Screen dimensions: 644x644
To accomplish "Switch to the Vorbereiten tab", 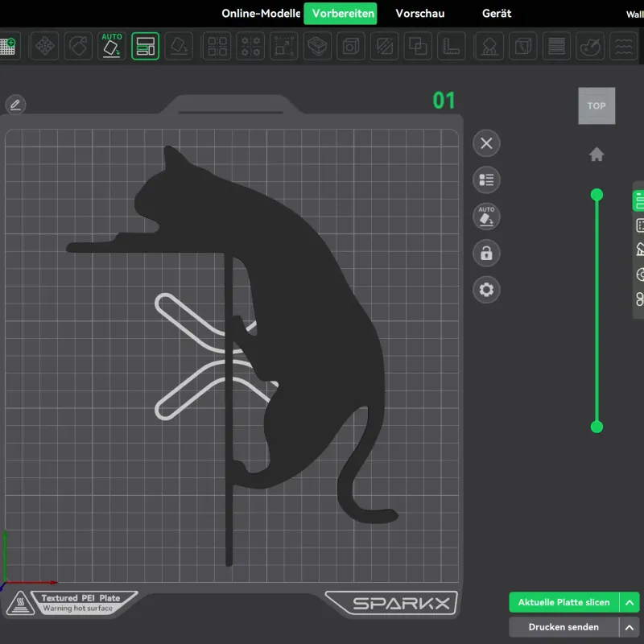I will click(341, 14).
